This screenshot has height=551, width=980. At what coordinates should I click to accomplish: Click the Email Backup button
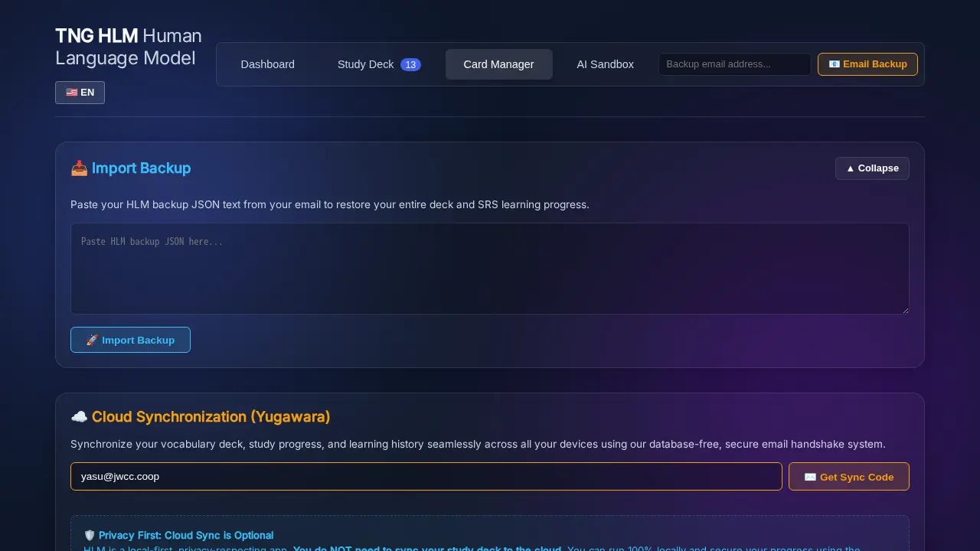click(x=867, y=64)
